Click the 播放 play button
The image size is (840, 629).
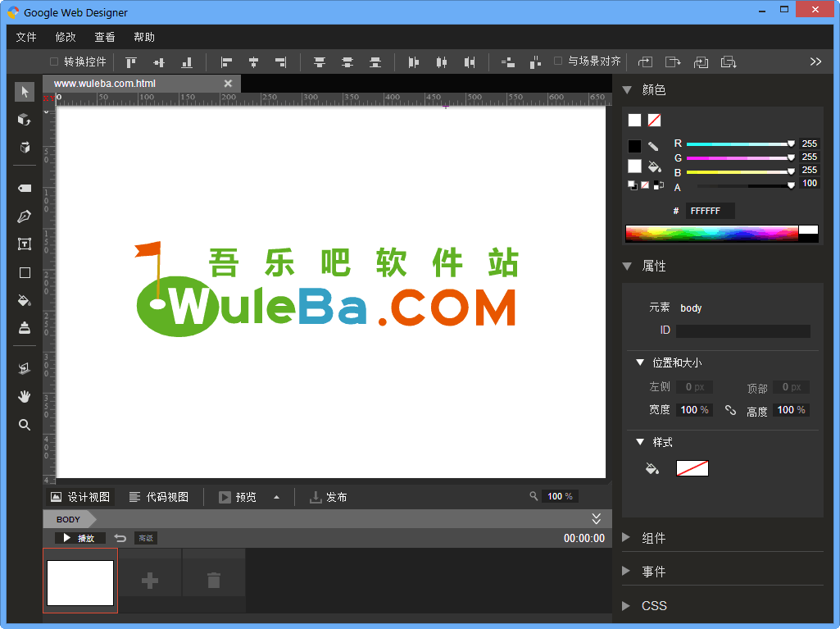pyautogui.click(x=79, y=538)
